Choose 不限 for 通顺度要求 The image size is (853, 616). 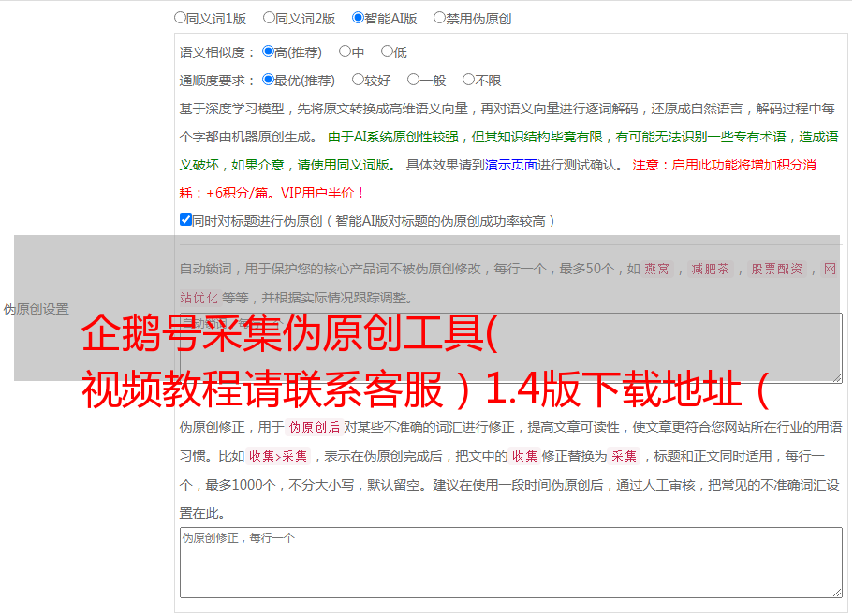(468, 80)
